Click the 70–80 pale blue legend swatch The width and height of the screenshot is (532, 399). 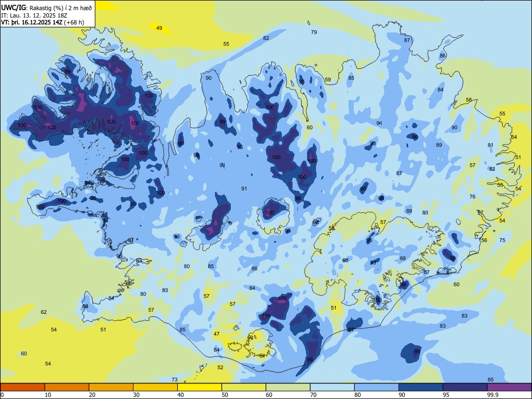click(332, 387)
